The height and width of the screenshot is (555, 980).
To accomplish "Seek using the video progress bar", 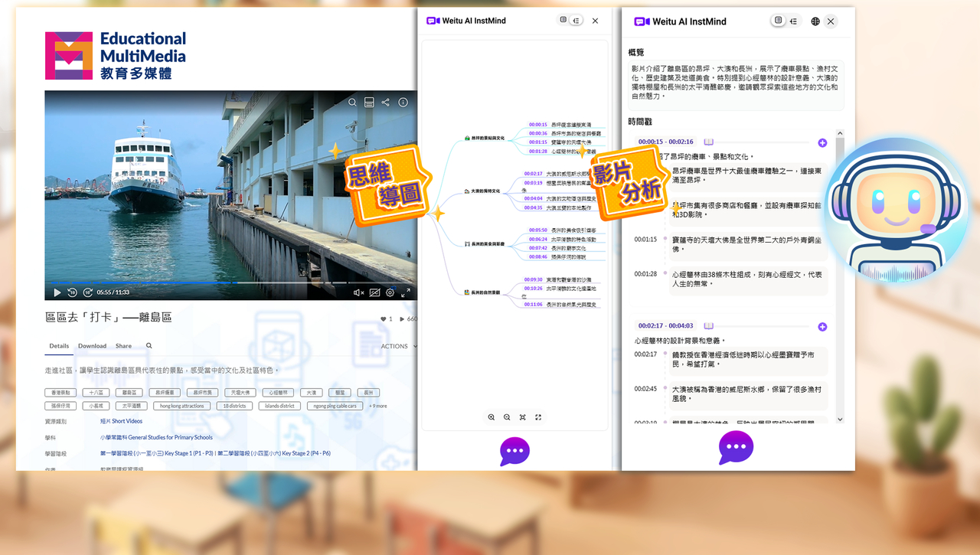I will coord(230,282).
